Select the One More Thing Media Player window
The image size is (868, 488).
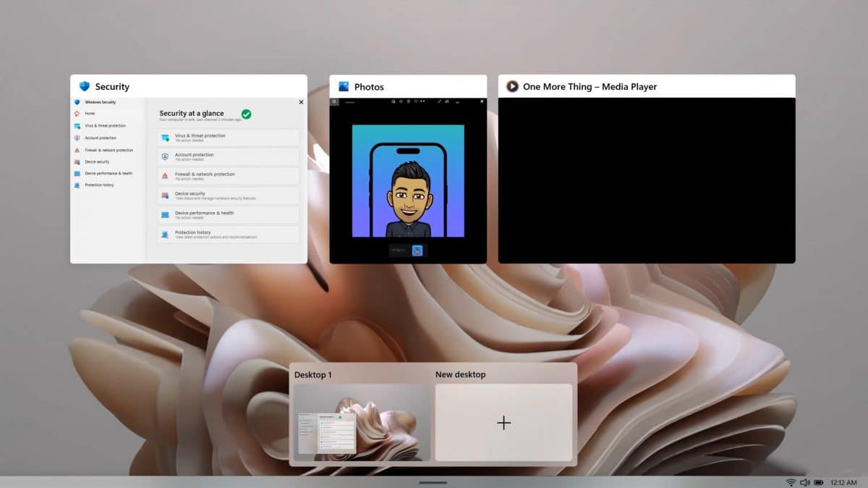point(646,180)
